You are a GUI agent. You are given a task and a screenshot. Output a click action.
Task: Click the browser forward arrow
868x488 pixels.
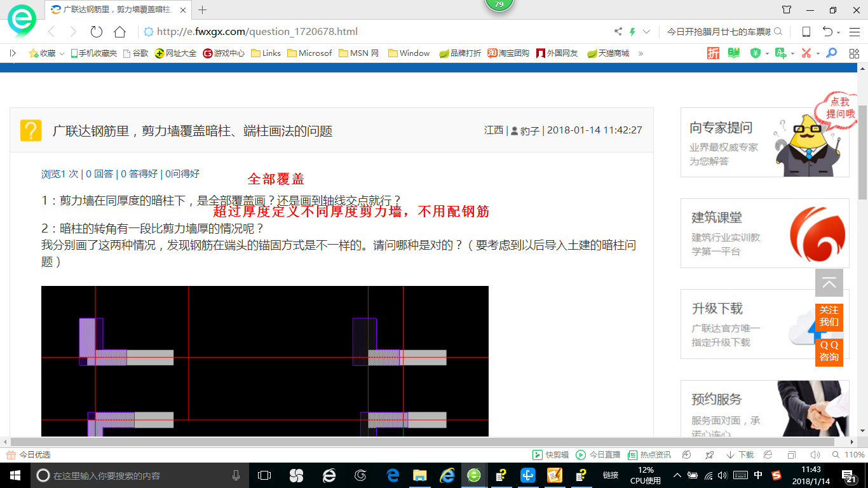(x=73, y=32)
